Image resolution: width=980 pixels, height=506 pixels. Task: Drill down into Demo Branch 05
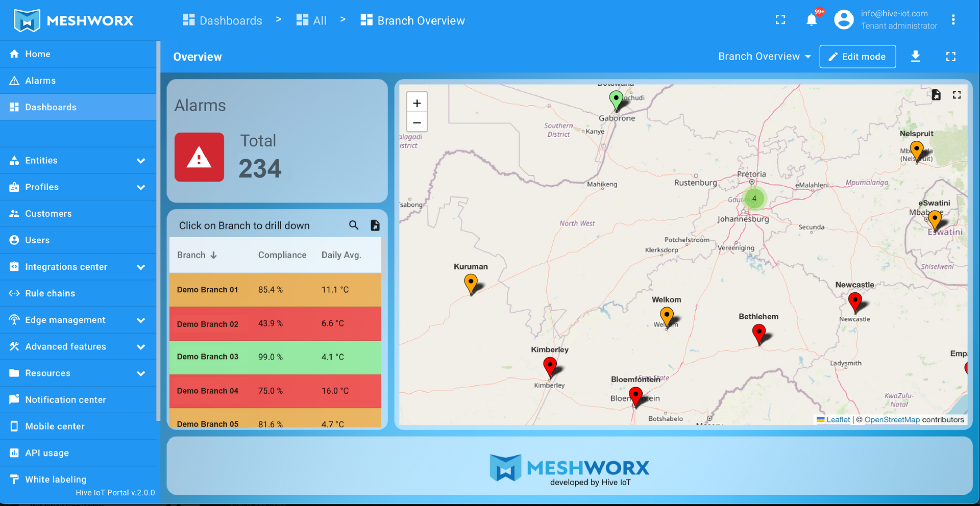275,418
